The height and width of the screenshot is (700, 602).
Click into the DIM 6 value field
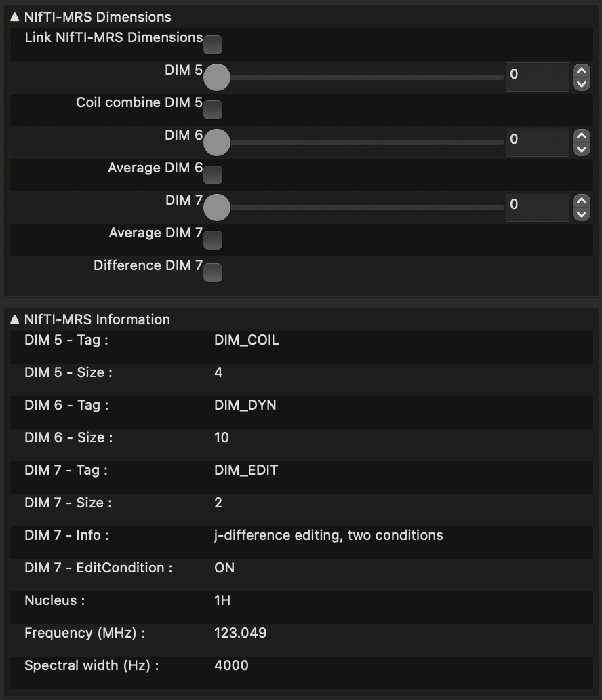(x=537, y=142)
